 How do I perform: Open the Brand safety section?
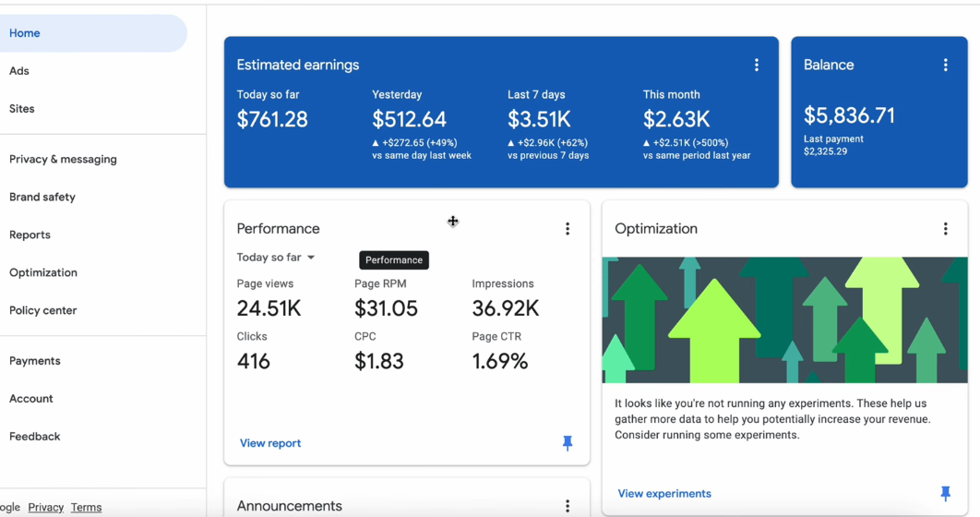42,197
